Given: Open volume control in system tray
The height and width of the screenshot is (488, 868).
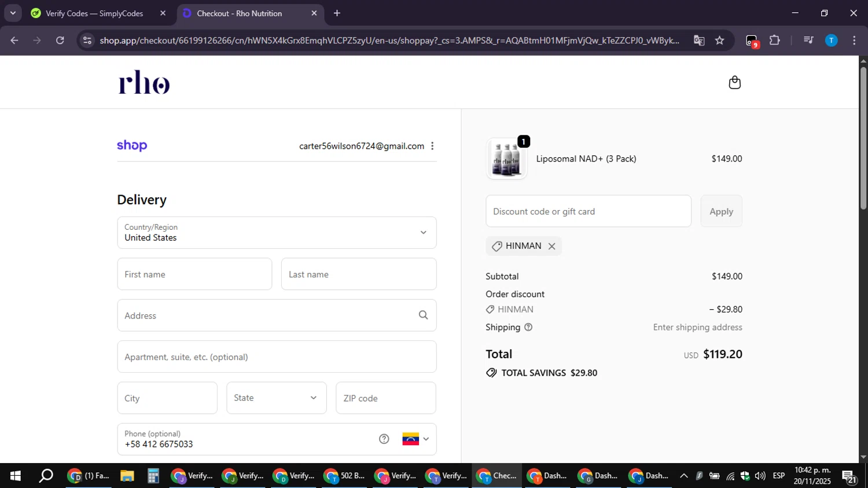Looking at the screenshot, I should (760, 476).
